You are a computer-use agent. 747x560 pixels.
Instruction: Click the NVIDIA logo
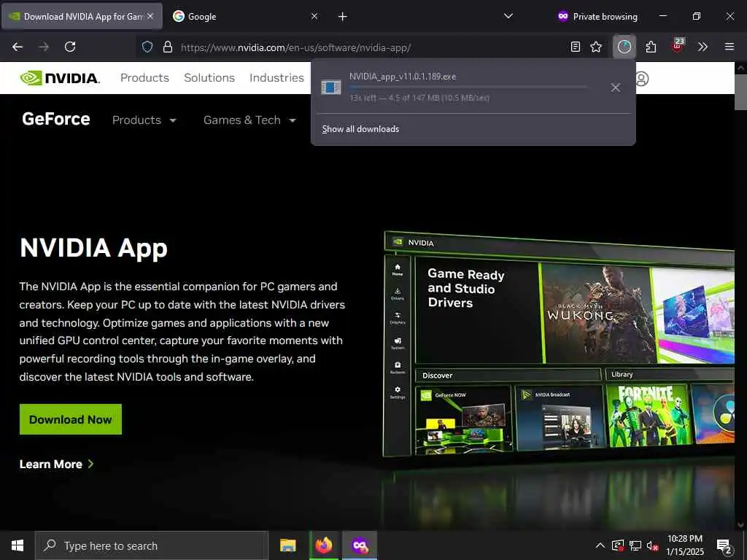(60, 78)
